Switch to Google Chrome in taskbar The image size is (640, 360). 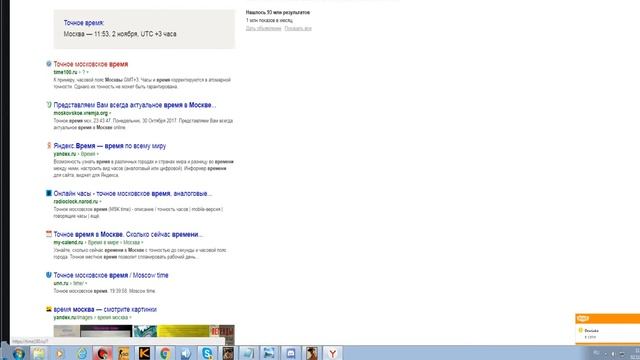pyautogui.click(x=165, y=353)
